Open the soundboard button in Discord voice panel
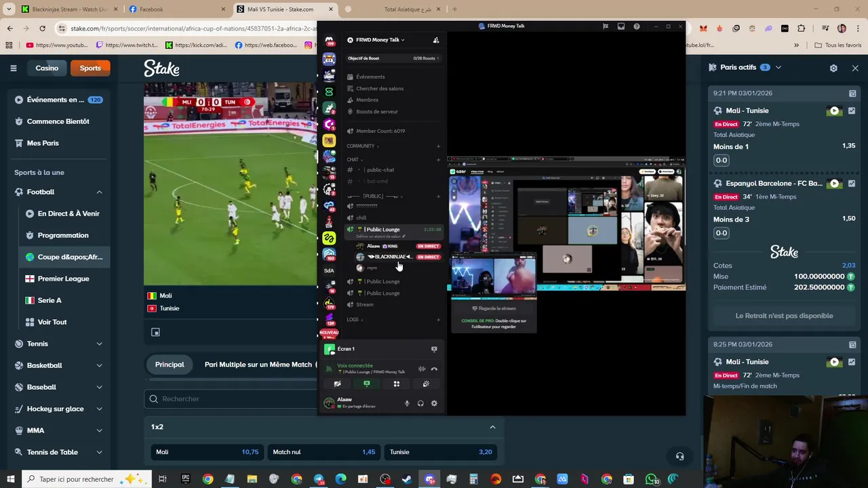Image resolution: width=868 pixels, height=488 pixels. [426, 384]
